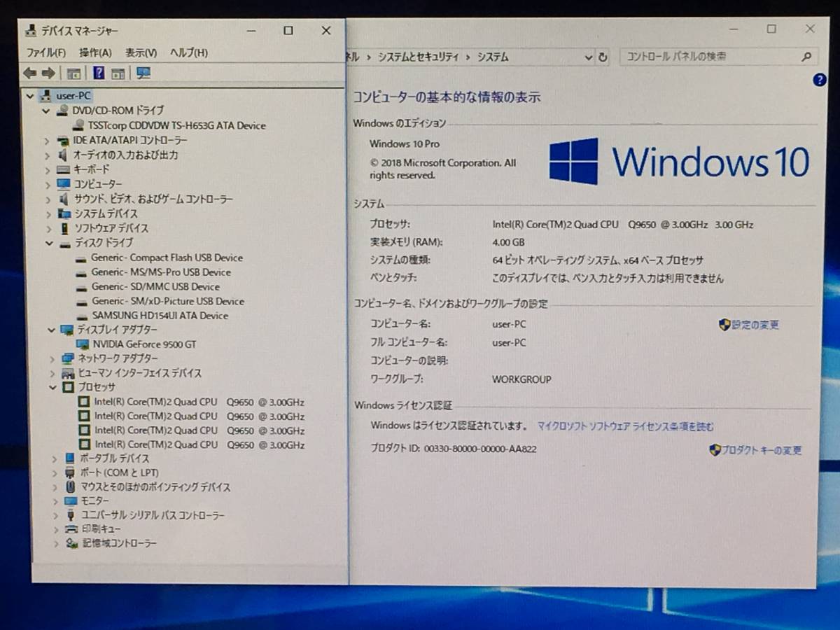This screenshot has height=630, width=840.
Task: Click the オーディオの入力および出力 speaker icon
Action: click(x=63, y=155)
